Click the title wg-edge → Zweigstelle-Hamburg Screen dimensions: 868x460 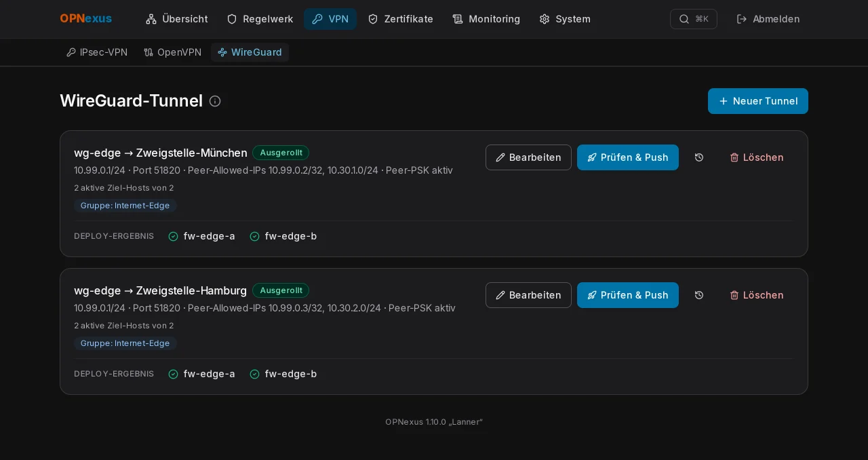coord(161,290)
